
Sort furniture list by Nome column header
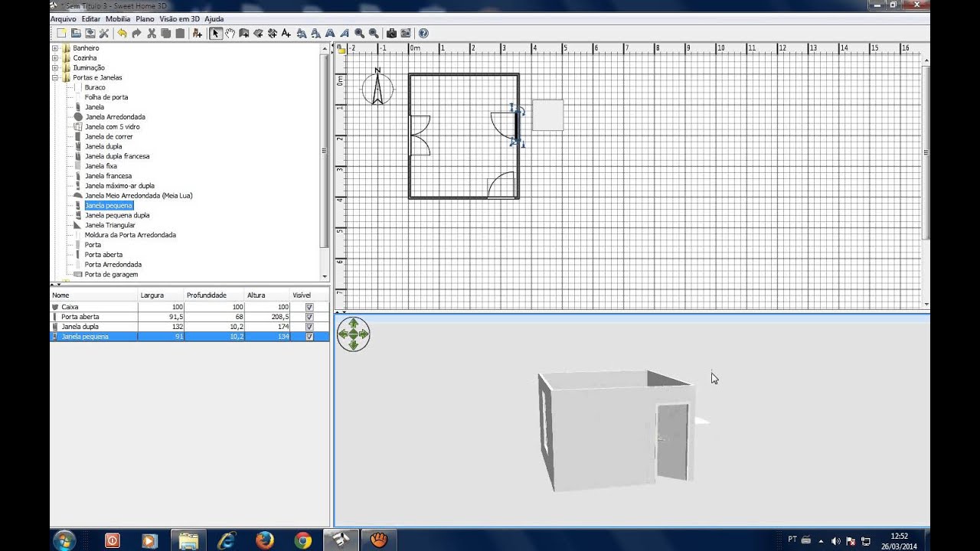(x=94, y=295)
